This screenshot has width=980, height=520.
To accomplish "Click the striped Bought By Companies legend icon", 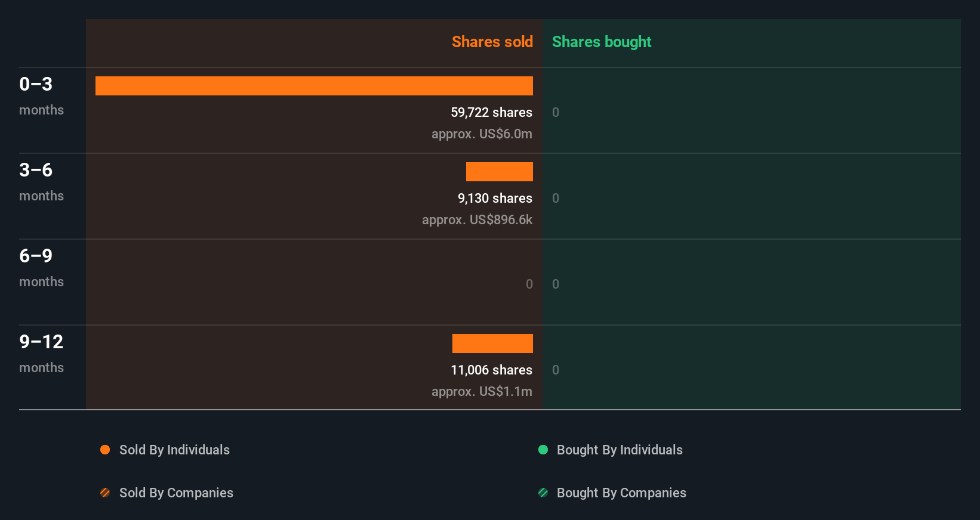I will coord(543,493).
